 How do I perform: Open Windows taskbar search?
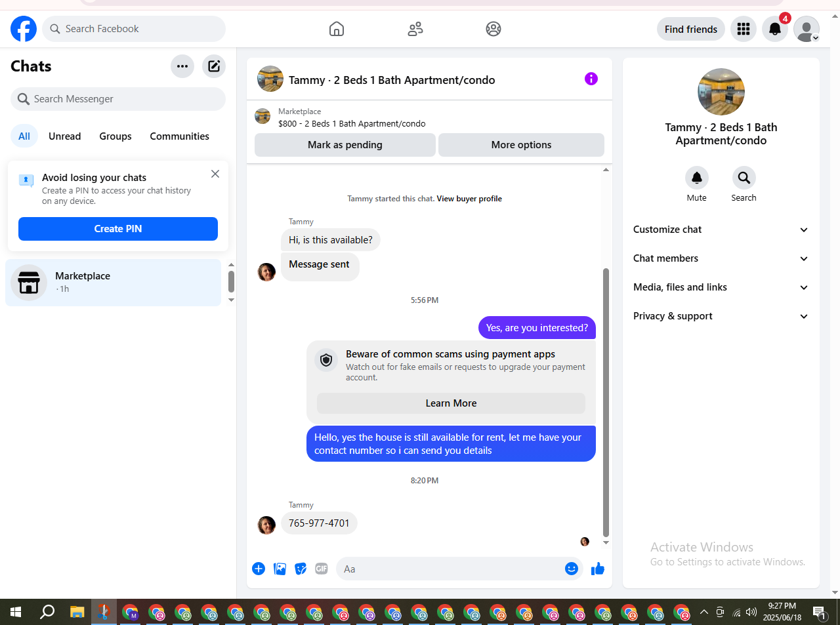[47, 612]
